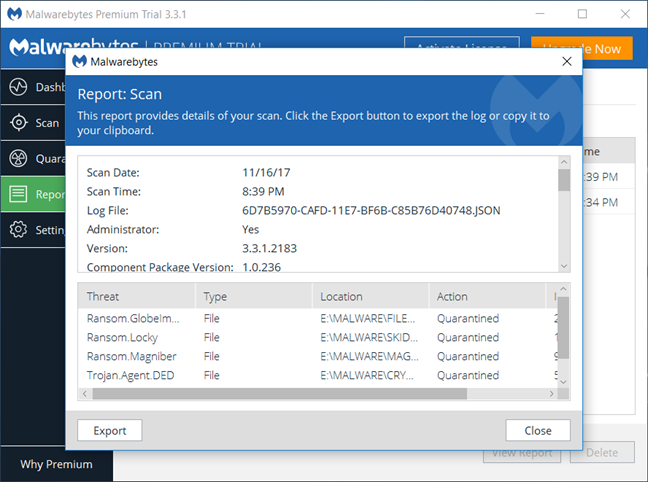Sort threats by the Threat column header
The width and height of the screenshot is (648, 482).
[136, 296]
